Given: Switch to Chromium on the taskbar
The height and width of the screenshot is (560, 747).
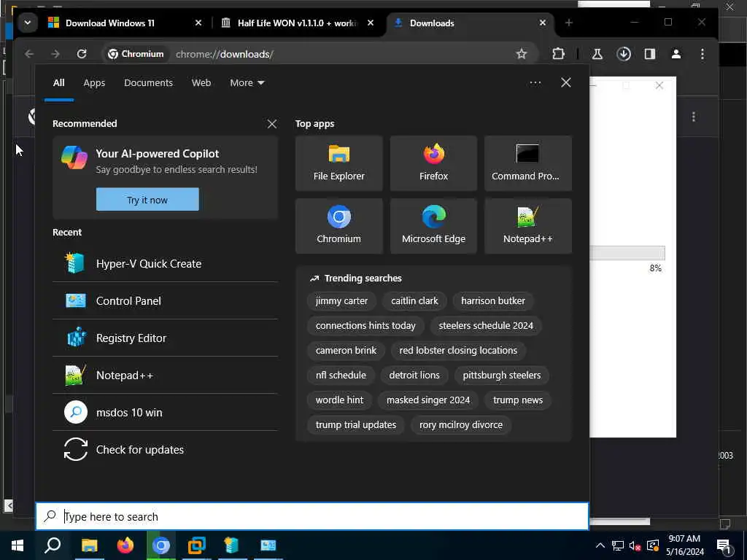Looking at the screenshot, I should coord(161,545).
